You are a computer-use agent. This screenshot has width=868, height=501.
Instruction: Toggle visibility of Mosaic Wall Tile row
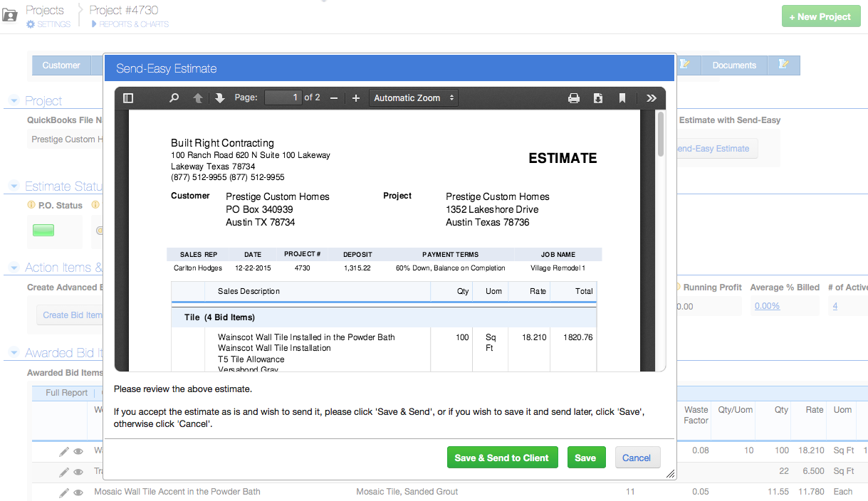pyautogui.click(x=78, y=492)
